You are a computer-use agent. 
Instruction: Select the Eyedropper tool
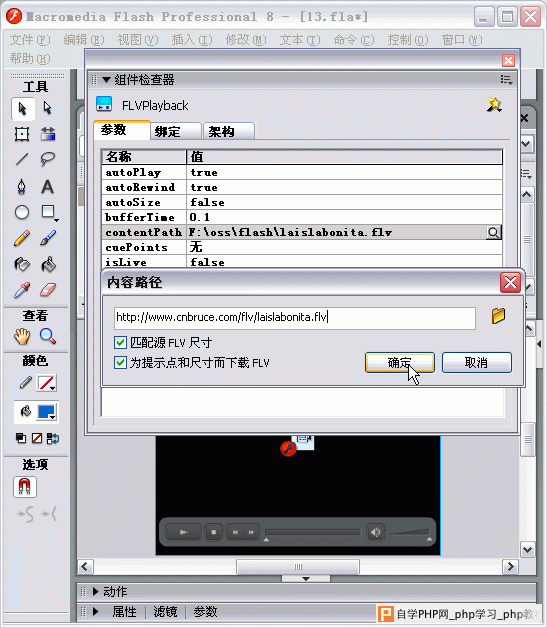pyautogui.click(x=22, y=290)
